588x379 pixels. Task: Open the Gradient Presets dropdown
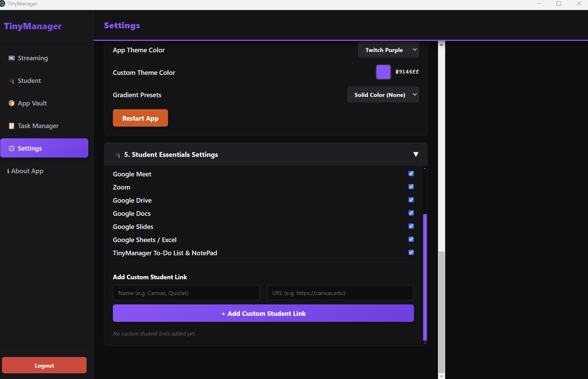coord(383,95)
